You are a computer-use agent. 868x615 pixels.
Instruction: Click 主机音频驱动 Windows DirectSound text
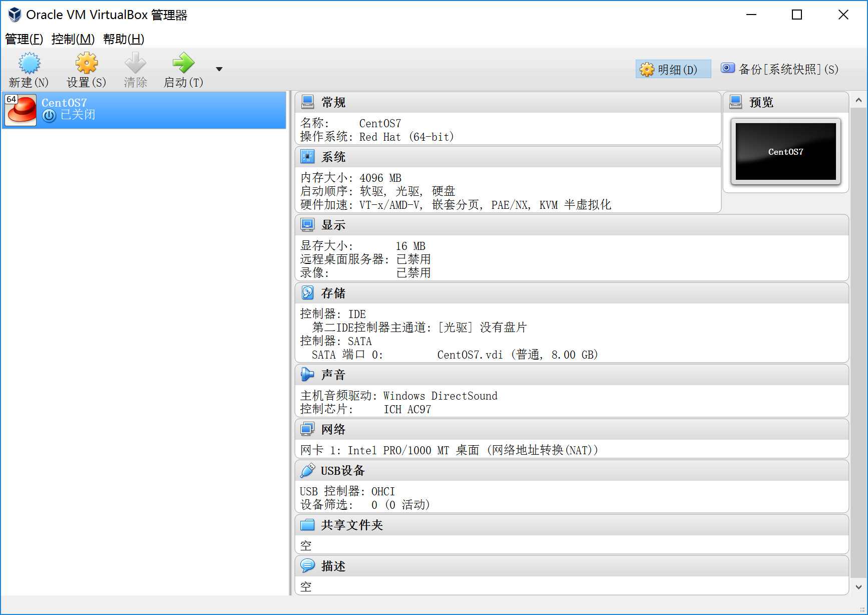coord(399,396)
